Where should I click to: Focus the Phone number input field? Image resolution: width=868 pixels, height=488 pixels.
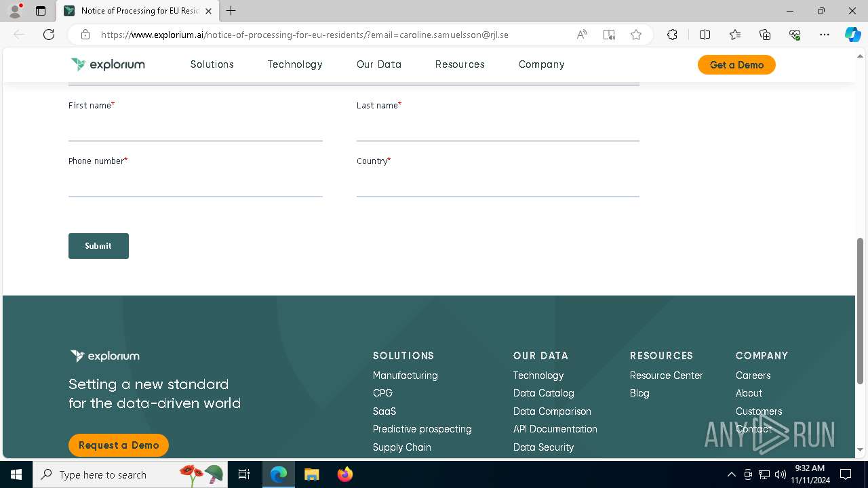pyautogui.click(x=195, y=184)
